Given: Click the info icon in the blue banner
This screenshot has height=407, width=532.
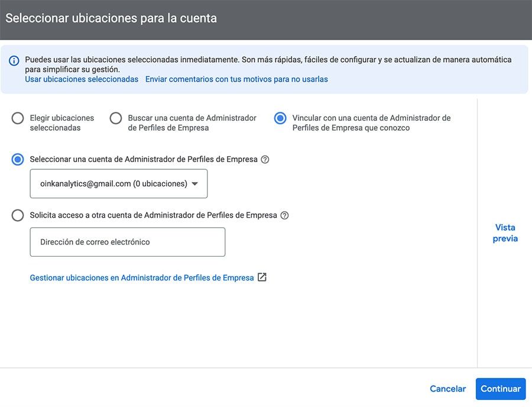Looking at the screenshot, I should [x=14, y=59].
